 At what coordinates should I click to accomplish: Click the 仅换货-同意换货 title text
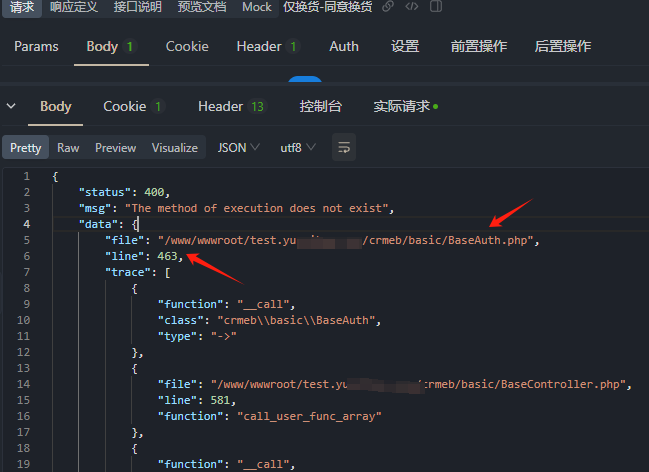coord(327,7)
